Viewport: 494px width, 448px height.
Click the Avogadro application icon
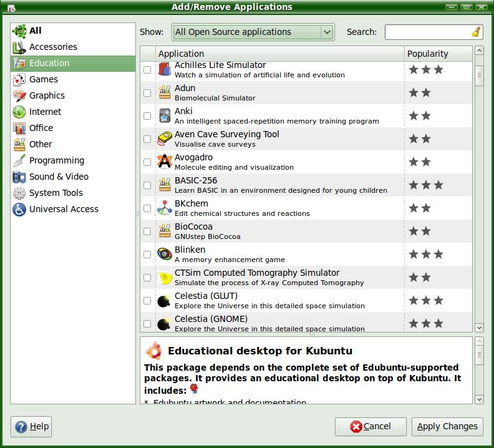pyautogui.click(x=164, y=162)
